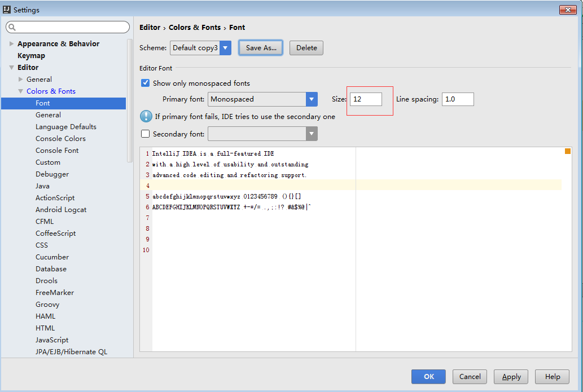
Task: Focus the settings search field
Action: click(68, 27)
